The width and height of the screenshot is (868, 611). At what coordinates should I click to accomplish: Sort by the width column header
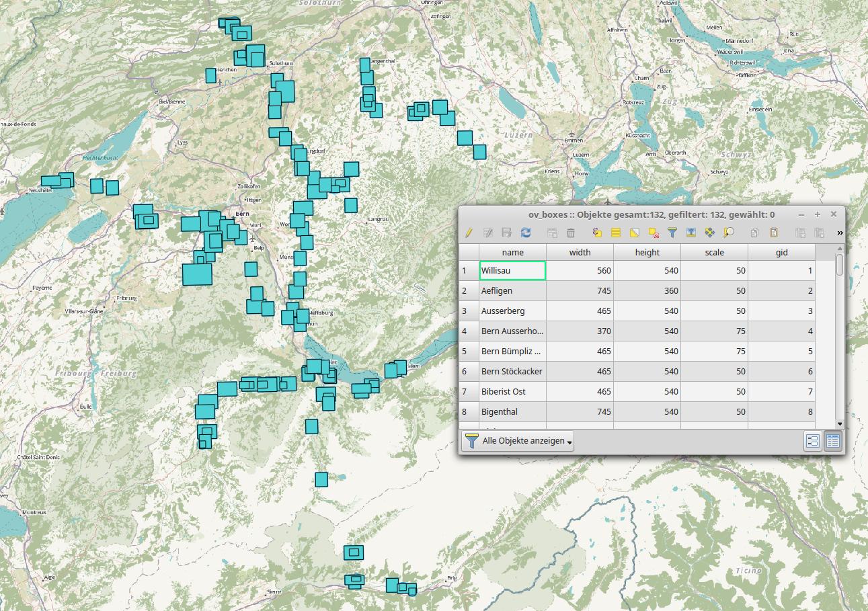pyautogui.click(x=580, y=253)
